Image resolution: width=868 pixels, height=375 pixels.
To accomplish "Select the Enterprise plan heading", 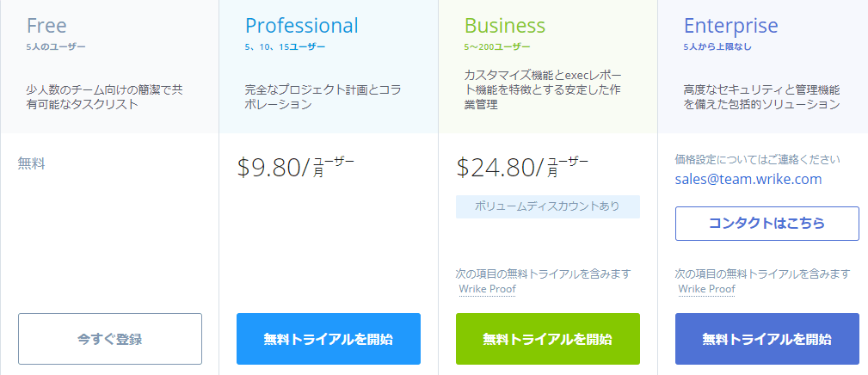I will click(730, 26).
